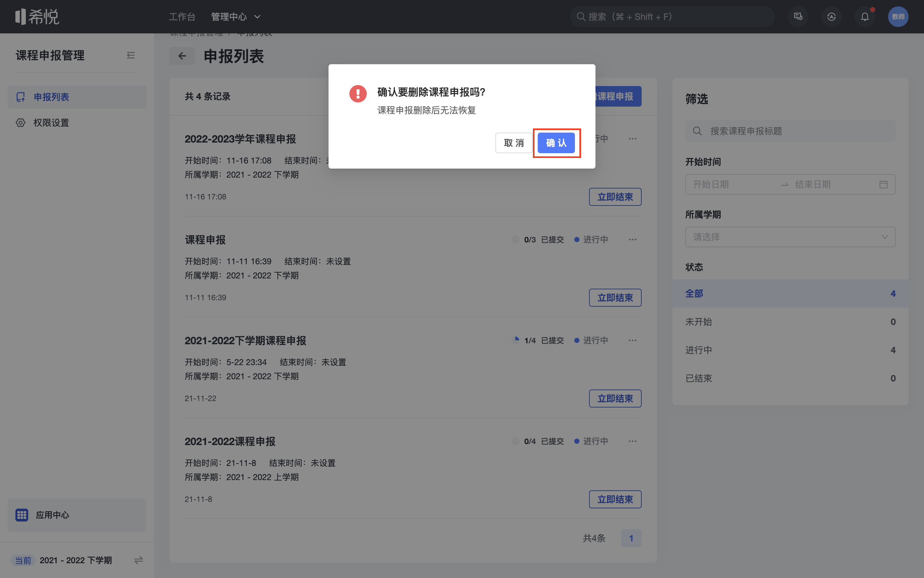Click the 1/4 已提交 progress indicator
Image resolution: width=924 pixels, height=578 pixels.
click(x=538, y=341)
